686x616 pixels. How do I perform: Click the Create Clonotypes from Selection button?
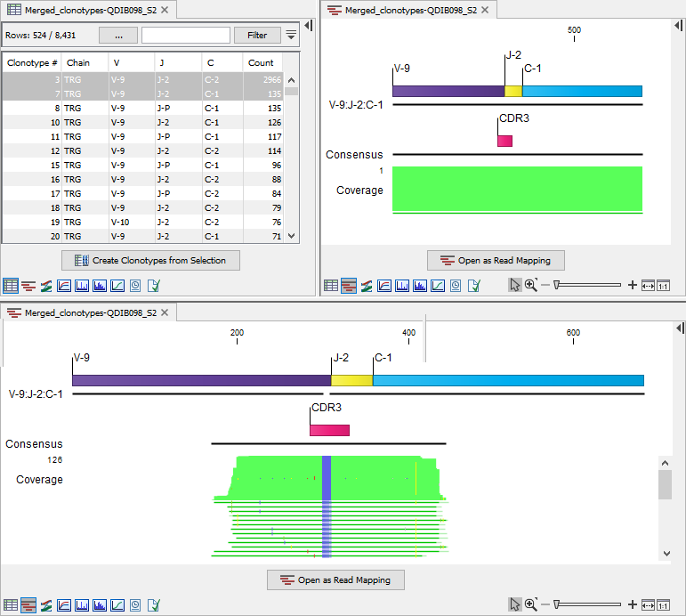tap(151, 261)
